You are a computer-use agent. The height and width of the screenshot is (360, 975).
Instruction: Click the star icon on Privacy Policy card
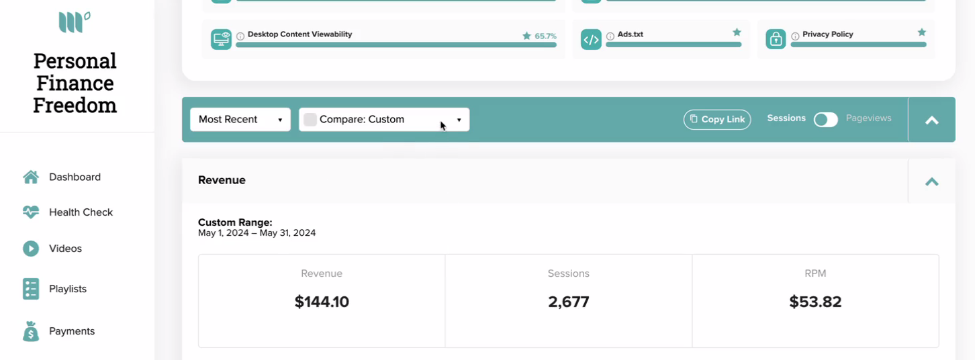922,32
